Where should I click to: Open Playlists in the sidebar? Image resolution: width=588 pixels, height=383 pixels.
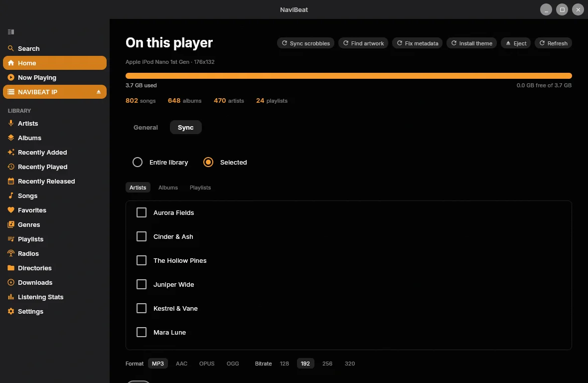click(55, 239)
